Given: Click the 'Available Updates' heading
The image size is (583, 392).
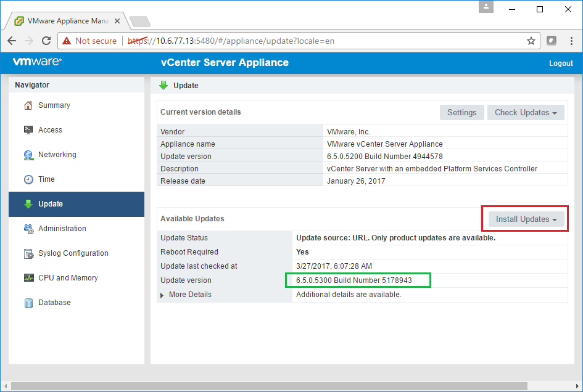Looking at the screenshot, I should (x=192, y=219).
